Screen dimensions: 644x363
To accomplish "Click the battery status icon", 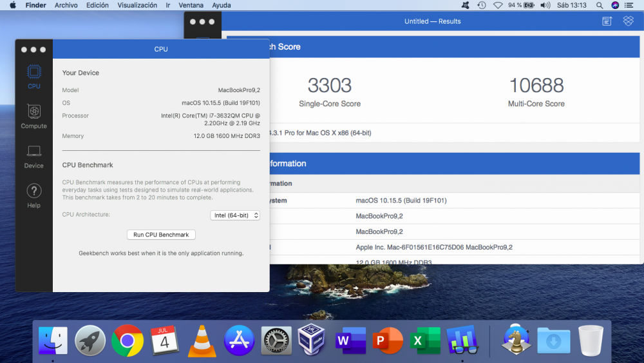I will (x=529, y=5).
